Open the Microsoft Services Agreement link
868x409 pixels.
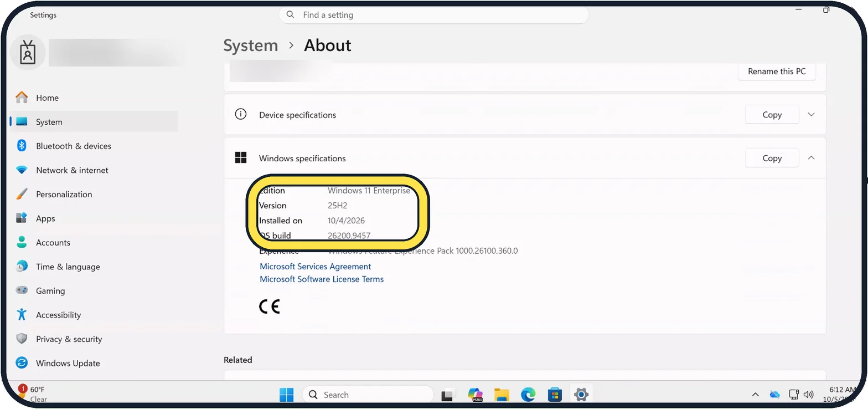tap(316, 267)
